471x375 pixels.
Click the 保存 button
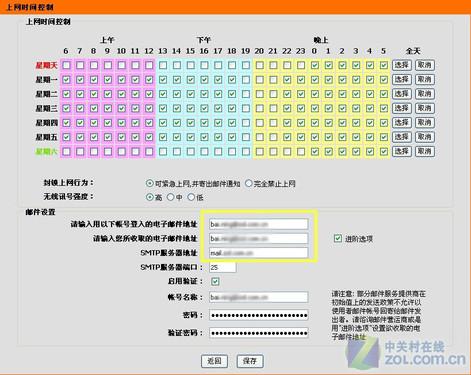250,361
